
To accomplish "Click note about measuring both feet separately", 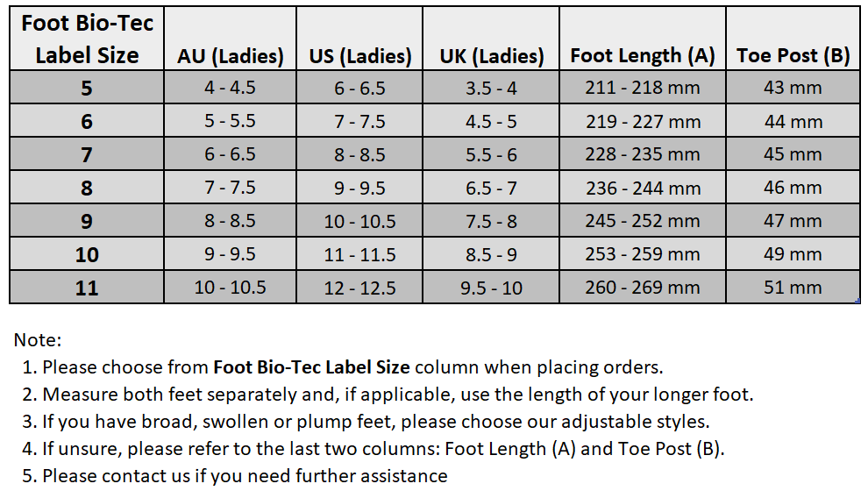I will [397, 395].
